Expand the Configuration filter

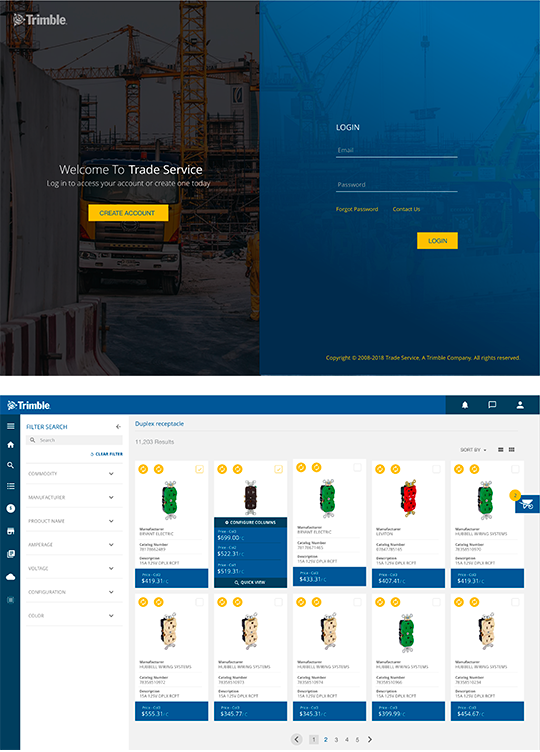pos(74,592)
